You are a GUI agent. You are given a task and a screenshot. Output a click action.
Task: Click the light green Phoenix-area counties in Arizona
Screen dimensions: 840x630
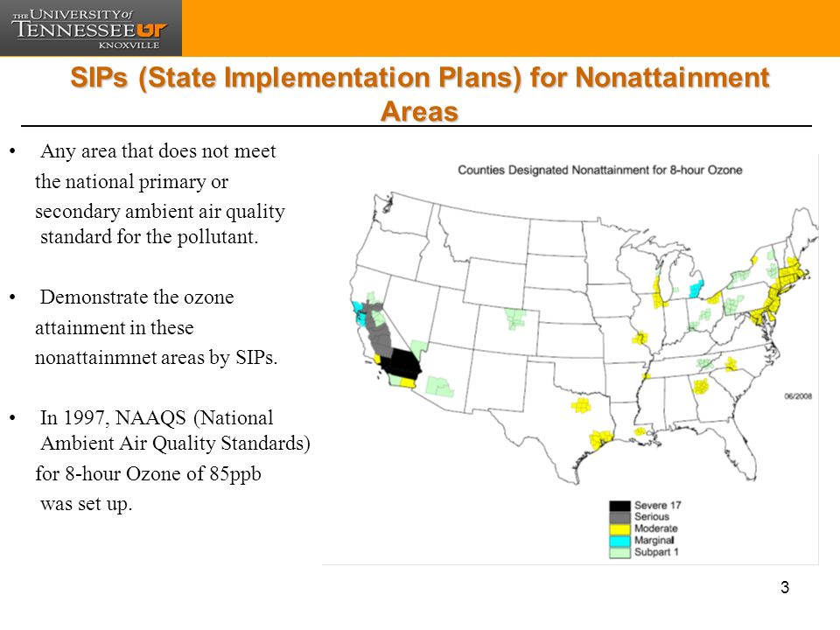(440, 387)
